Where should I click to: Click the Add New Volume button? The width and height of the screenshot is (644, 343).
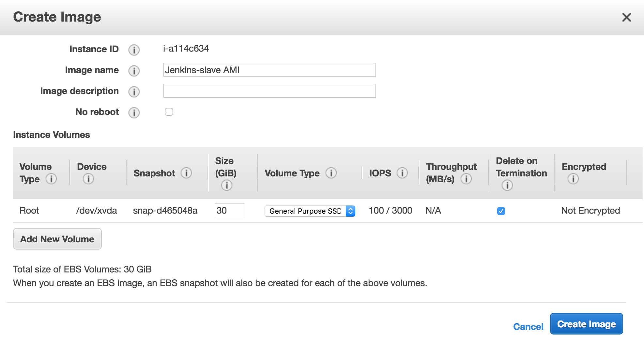pos(57,239)
